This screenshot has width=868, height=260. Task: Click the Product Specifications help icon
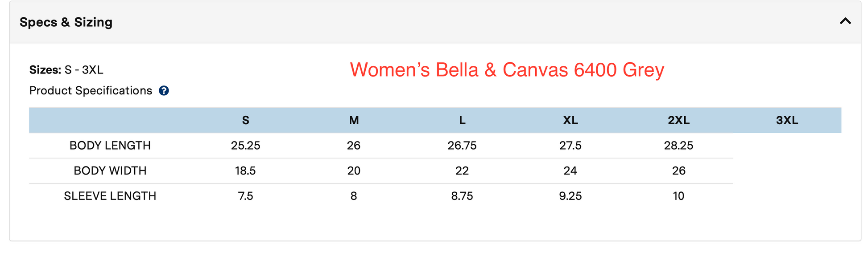point(164,91)
